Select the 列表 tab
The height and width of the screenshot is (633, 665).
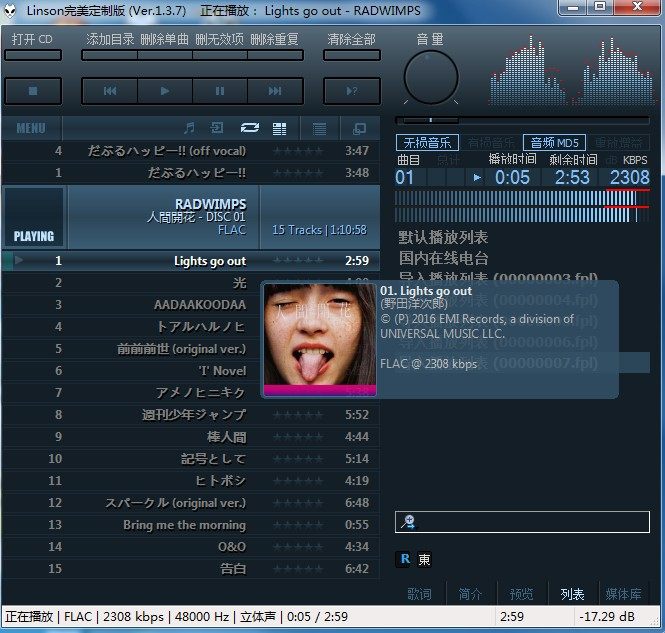[x=573, y=594]
